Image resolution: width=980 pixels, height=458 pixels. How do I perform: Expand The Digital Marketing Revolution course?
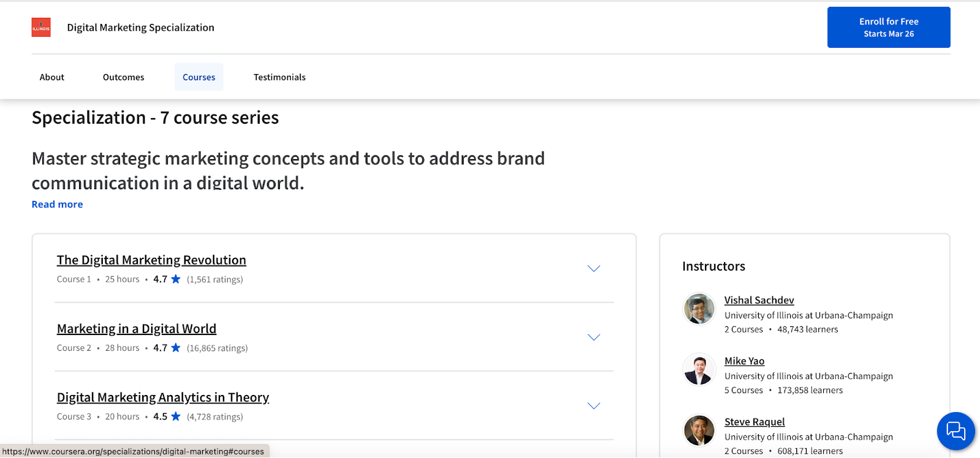[594, 269]
